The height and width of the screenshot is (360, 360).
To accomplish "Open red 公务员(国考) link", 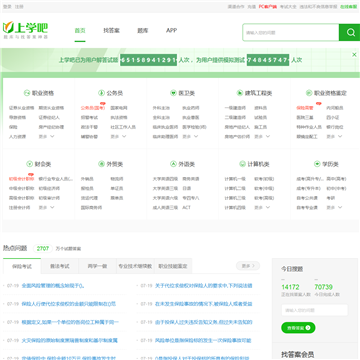I will pyautogui.click(x=93, y=108).
